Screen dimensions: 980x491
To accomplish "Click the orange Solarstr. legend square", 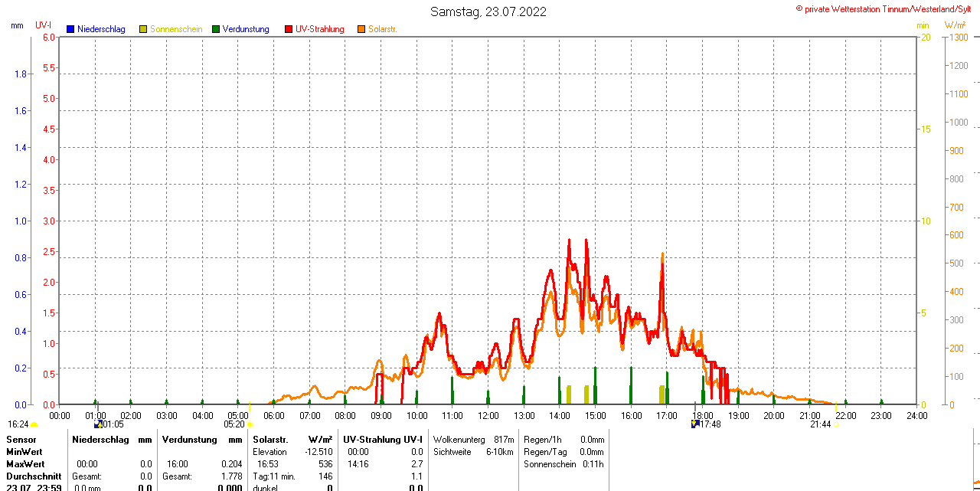I will [361, 29].
